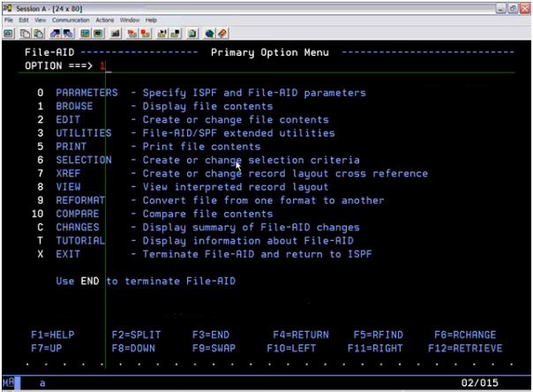Click the Help Index toolbar icon
533x392 pixels.
222,34
